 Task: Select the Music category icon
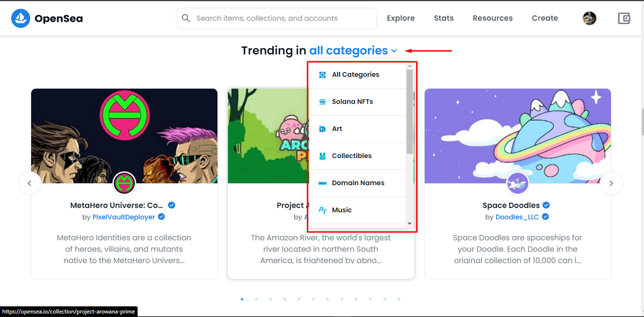[x=323, y=210]
